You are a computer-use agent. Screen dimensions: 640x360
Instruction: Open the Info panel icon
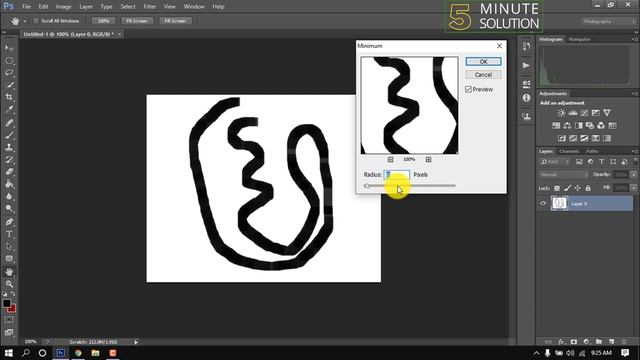(x=526, y=98)
